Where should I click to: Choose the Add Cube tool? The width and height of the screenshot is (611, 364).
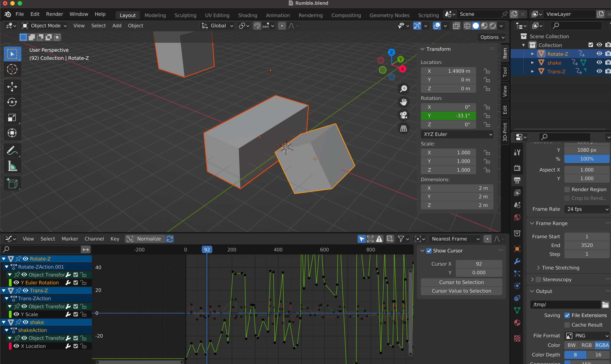12,183
